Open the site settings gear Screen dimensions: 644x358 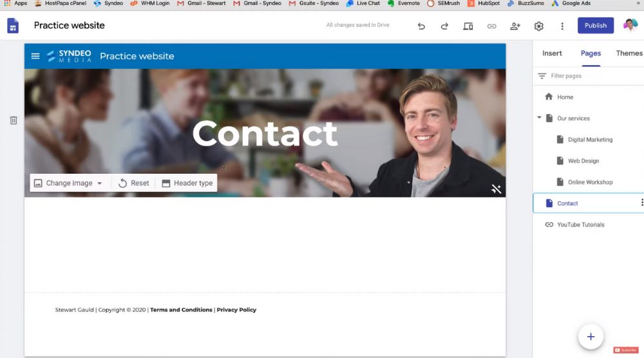click(539, 26)
